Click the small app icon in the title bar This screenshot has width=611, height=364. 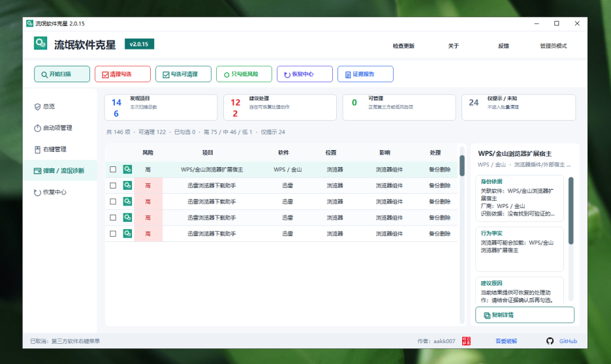(29, 23)
